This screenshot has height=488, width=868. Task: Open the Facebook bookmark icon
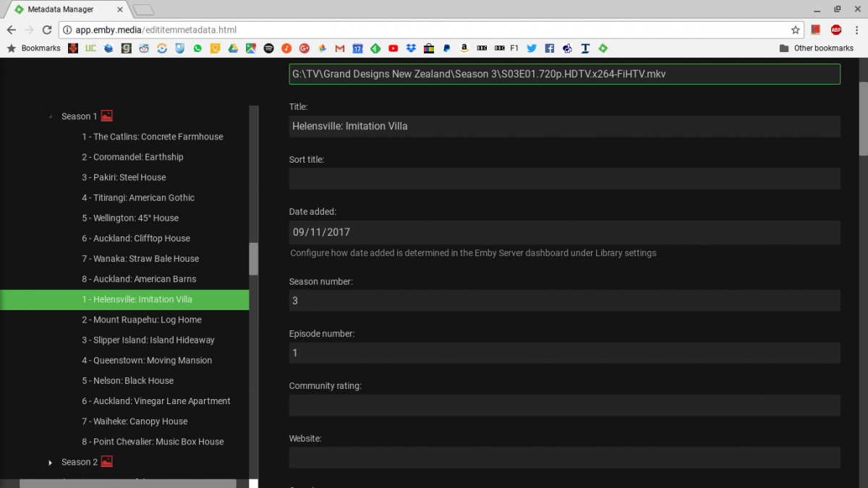tap(549, 48)
